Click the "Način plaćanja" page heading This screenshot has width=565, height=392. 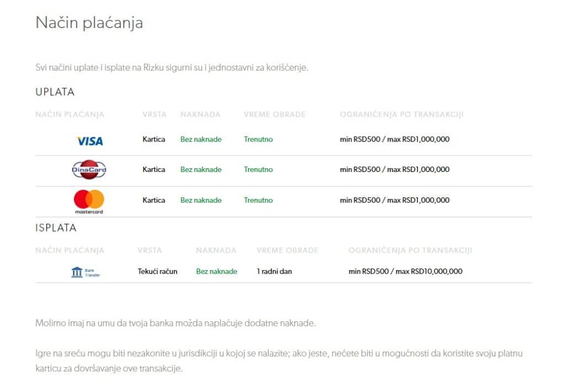[89, 23]
